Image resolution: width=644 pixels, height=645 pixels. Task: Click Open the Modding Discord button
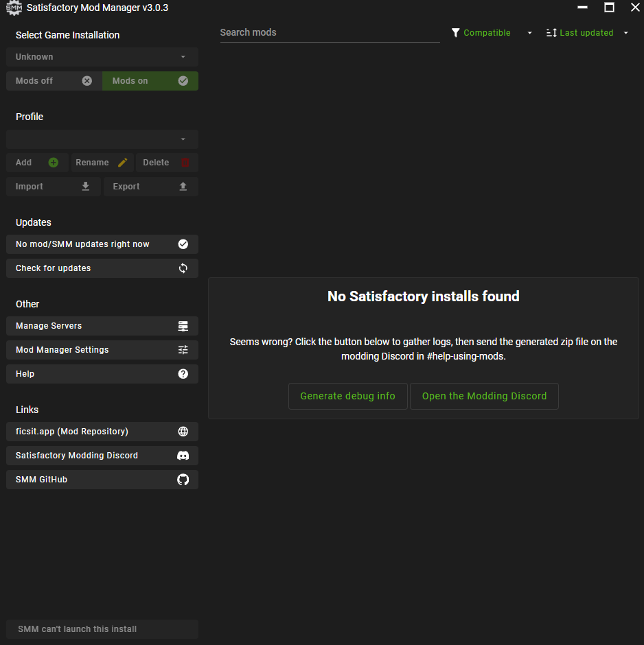[484, 396]
